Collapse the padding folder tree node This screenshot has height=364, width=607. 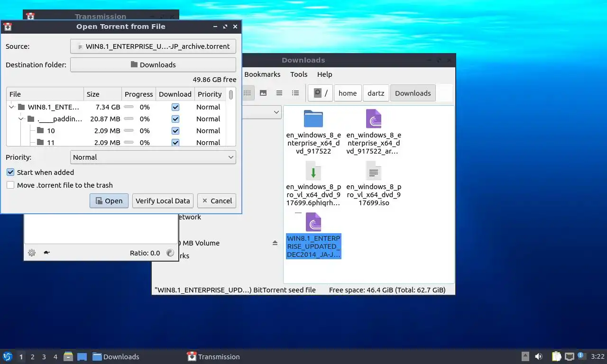(21, 119)
